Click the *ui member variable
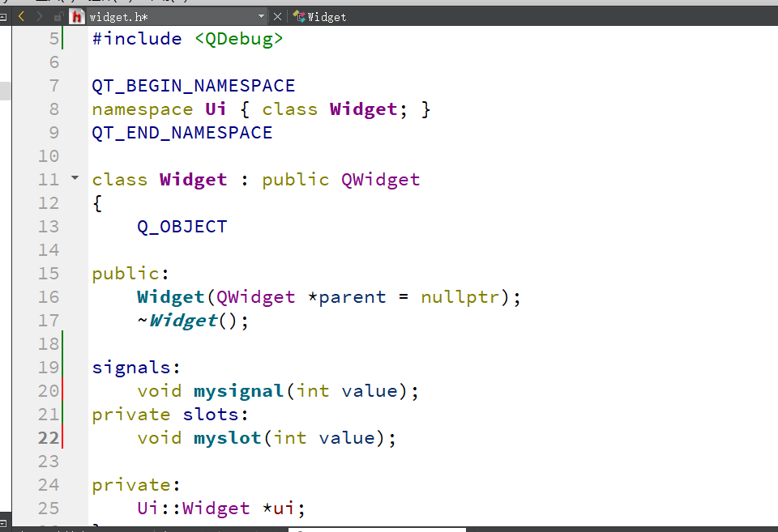 [x=278, y=509]
